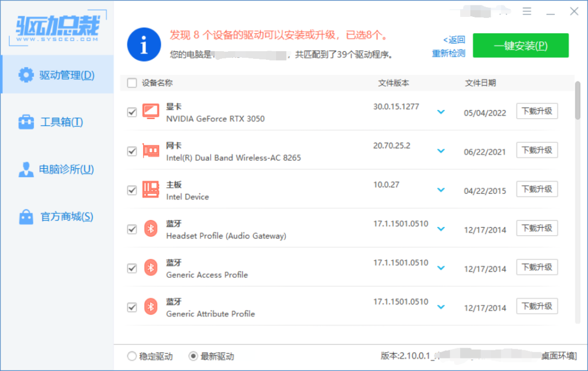Click Bluetooth icon for Generic Attribute Profile
This screenshot has height=371, width=588.
pyautogui.click(x=150, y=307)
